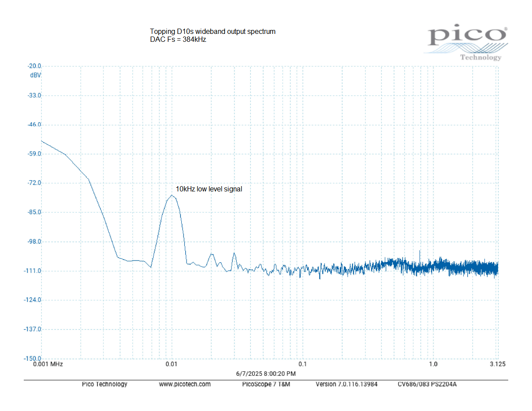Image resolution: width=532 pixels, height=411 pixels.
Task: Click the -137.0 axis value
Action: [x=33, y=329]
